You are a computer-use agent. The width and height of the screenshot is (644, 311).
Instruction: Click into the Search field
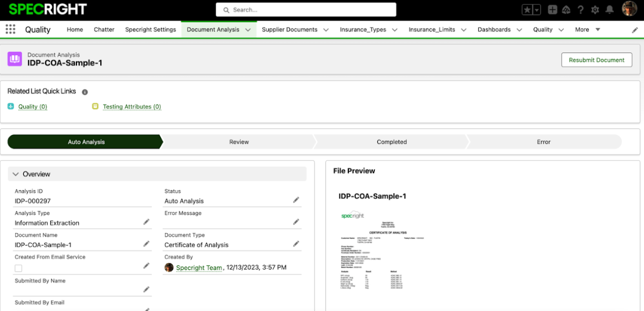click(306, 10)
